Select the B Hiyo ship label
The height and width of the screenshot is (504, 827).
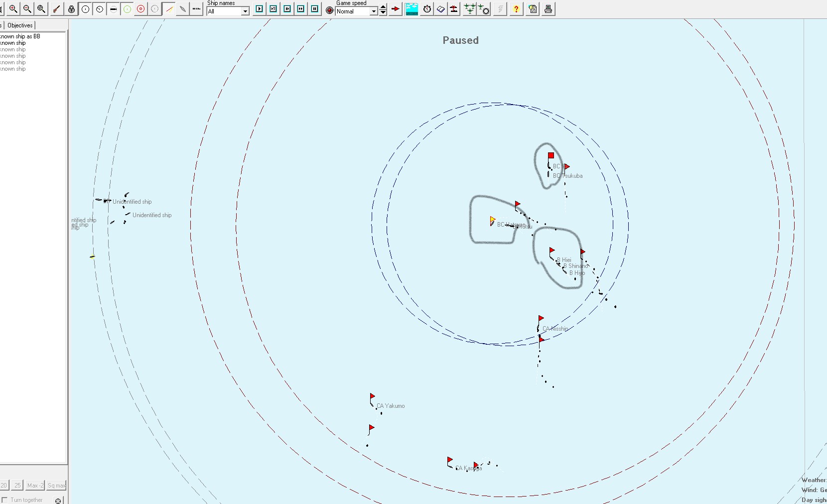tap(577, 273)
